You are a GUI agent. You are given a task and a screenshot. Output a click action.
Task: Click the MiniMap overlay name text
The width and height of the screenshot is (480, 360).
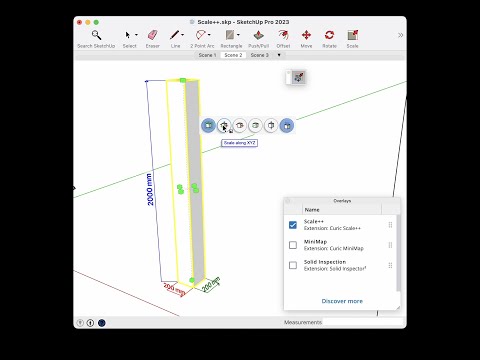pyautogui.click(x=315, y=242)
